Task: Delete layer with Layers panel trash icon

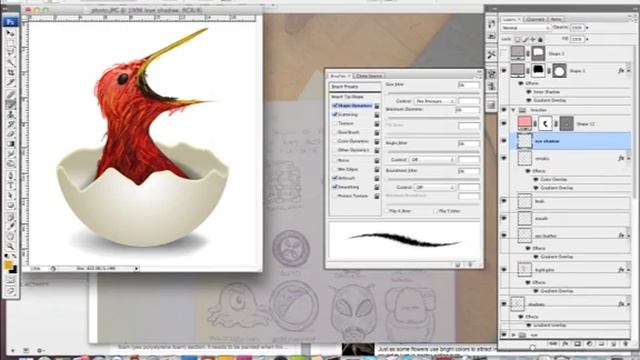Action: tap(625, 344)
